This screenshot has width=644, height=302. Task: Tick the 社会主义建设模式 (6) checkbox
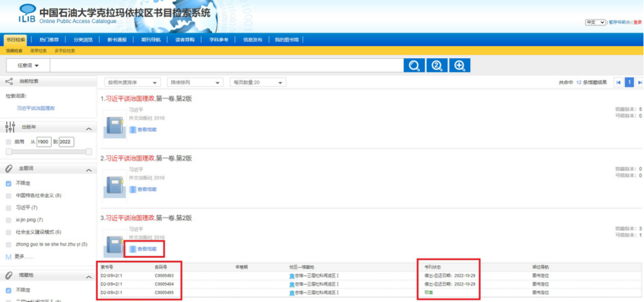coord(8,232)
